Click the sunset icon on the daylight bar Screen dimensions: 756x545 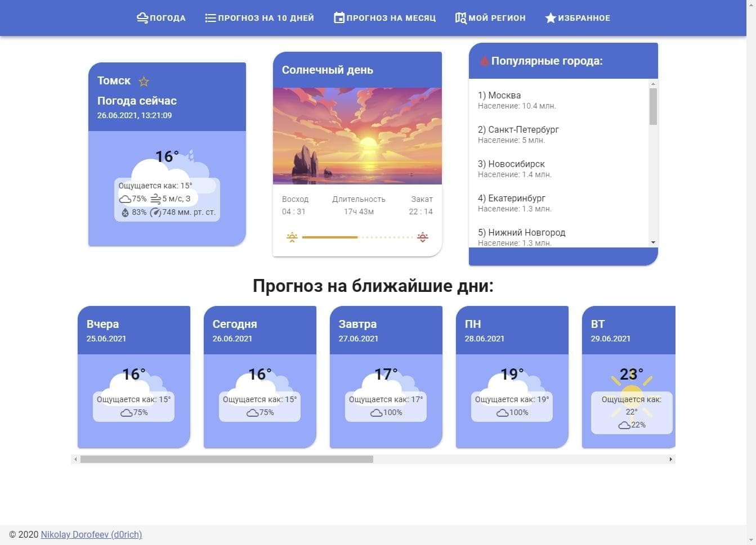coord(423,237)
